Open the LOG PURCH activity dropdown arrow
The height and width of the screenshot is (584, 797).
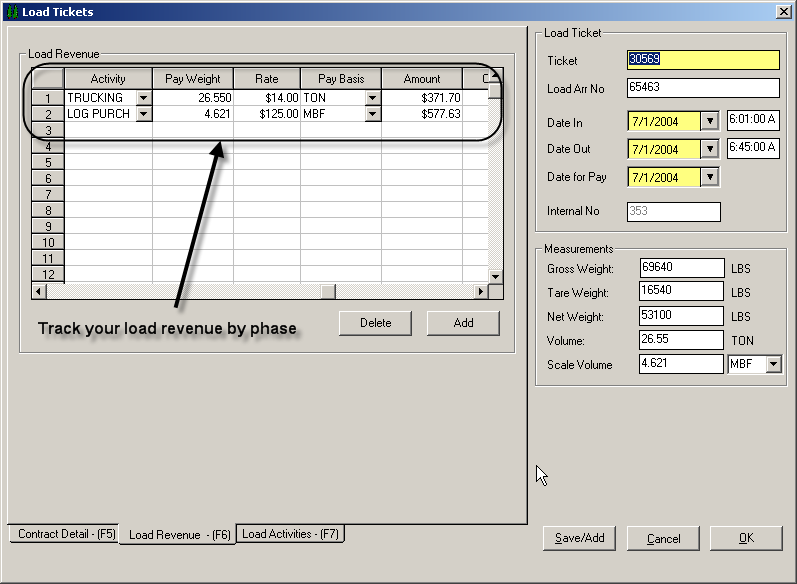(x=144, y=114)
